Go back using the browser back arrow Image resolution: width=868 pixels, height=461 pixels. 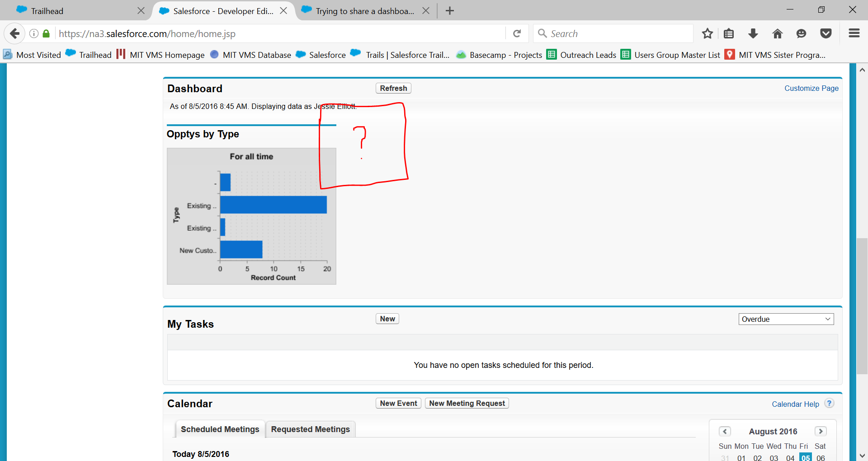click(x=14, y=33)
